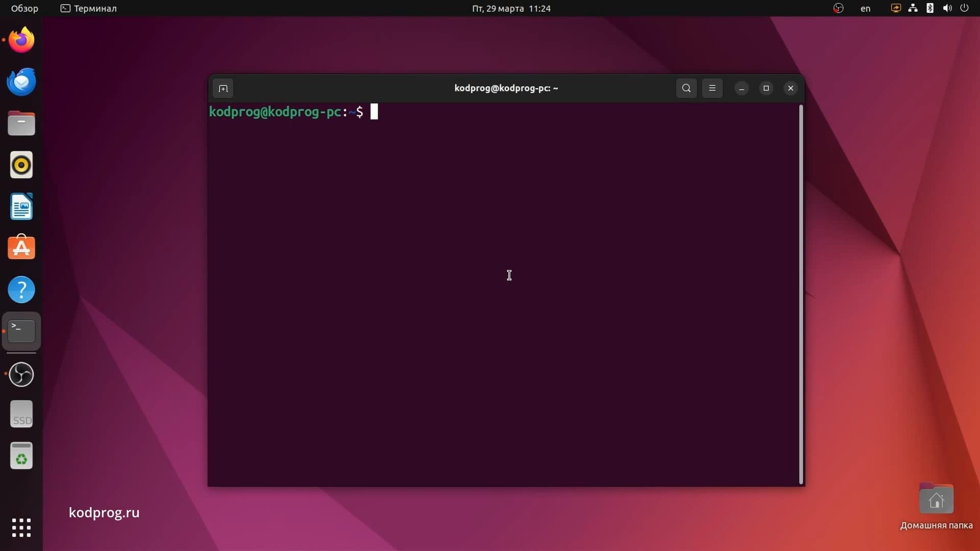Open the Домашняя папка desktop folder
The image size is (980, 551).
coord(936,506)
